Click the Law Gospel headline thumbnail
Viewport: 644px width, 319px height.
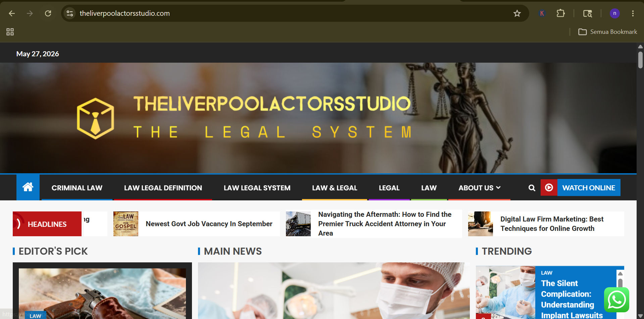pyautogui.click(x=126, y=224)
